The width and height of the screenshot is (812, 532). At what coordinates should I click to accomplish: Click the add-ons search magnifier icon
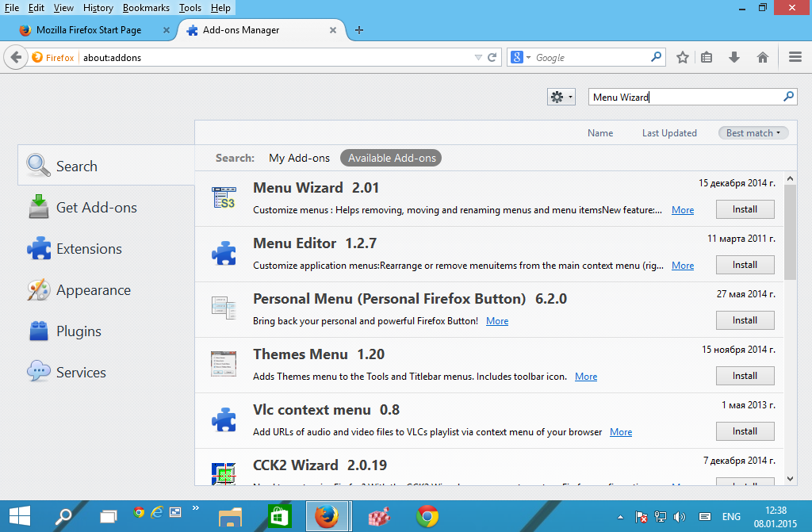(788, 97)
